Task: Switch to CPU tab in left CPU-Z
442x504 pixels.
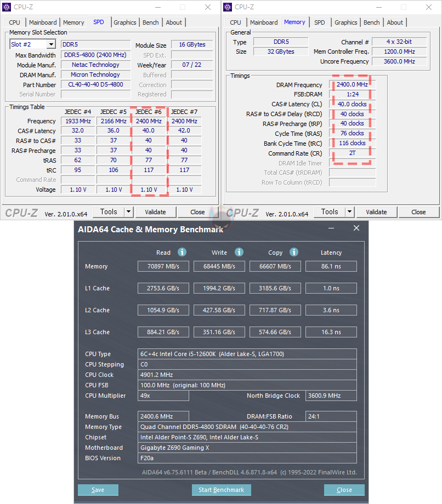Action: coord(14,22)
